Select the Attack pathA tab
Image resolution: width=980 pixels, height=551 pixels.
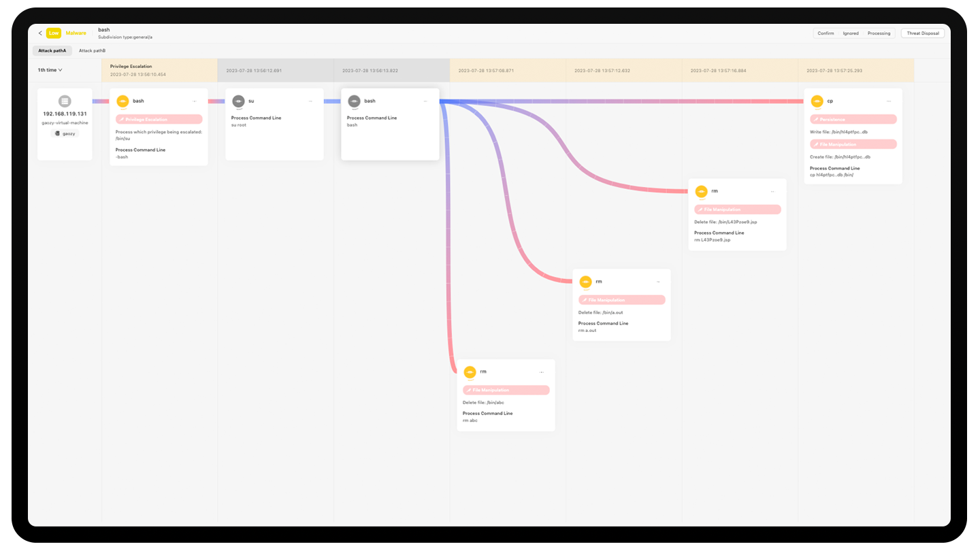coord(52,51)
